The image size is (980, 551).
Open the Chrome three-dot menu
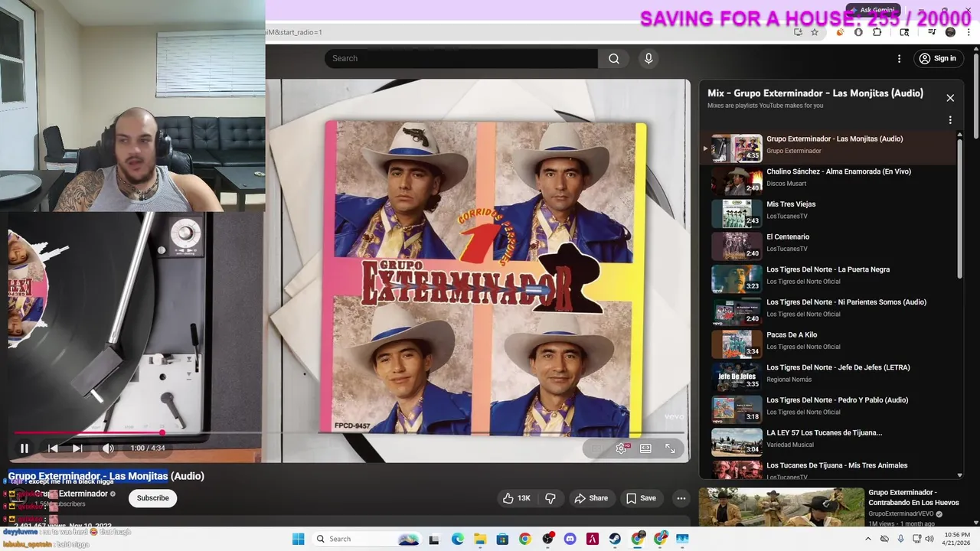pos(968,32)
